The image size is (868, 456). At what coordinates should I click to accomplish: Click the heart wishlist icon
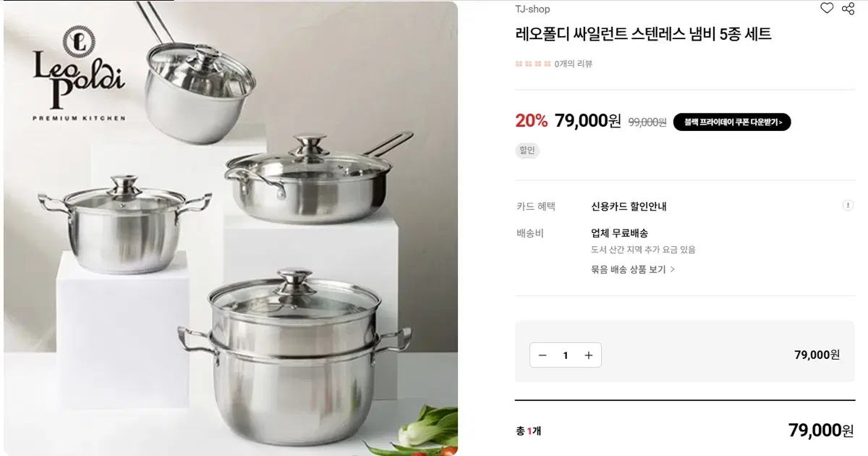(x=827, y=8)
